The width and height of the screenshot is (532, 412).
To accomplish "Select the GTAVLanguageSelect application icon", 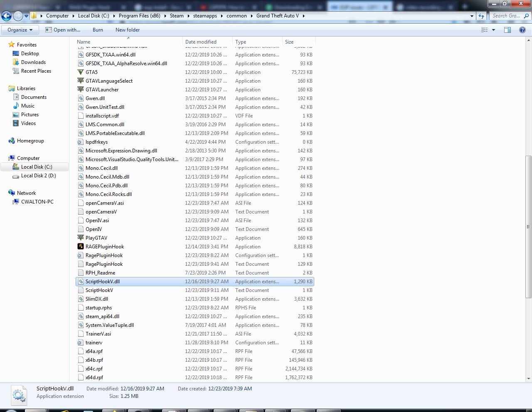I will point(81,81).
